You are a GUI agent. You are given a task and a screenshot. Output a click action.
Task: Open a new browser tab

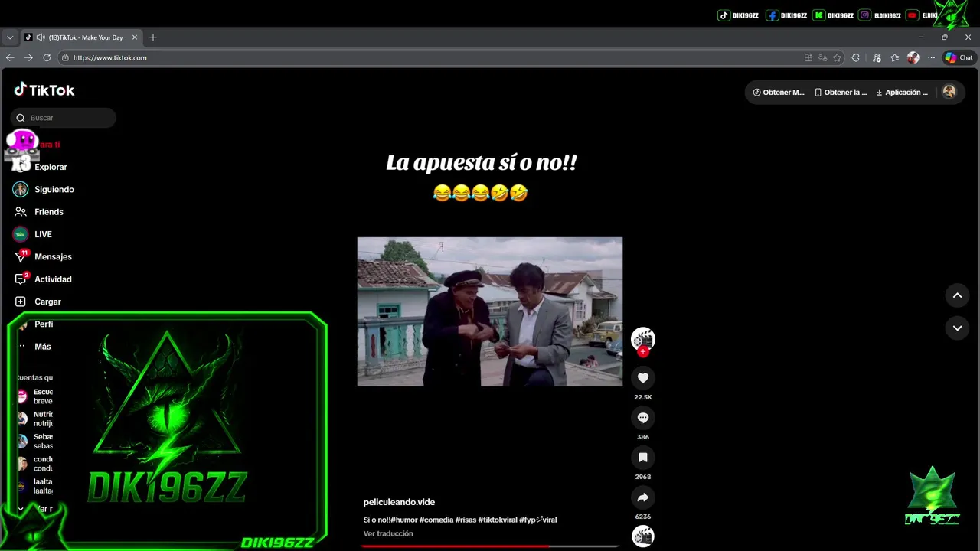(x=153, y=37)
